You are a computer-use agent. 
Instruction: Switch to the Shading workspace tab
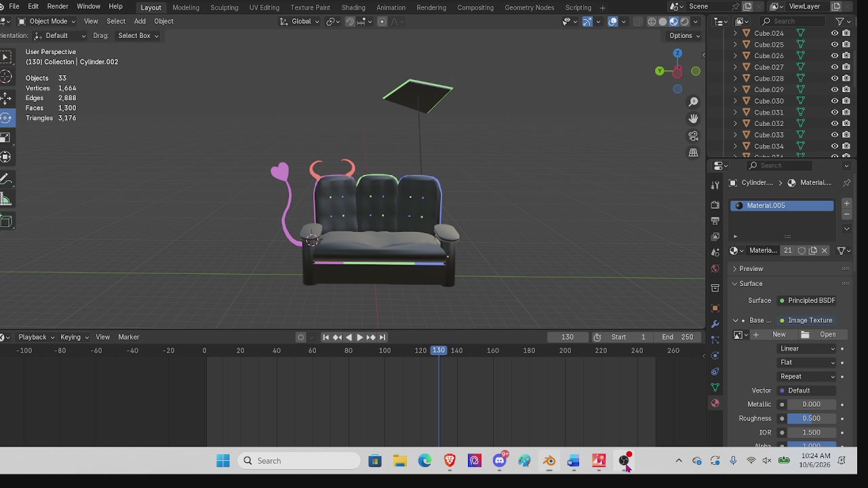point(353,7)
